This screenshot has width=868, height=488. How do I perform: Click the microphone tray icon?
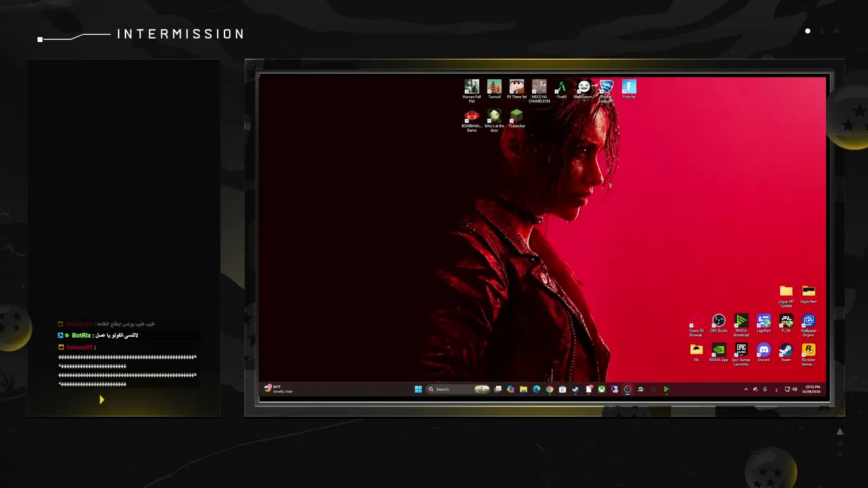click(765, 389)
